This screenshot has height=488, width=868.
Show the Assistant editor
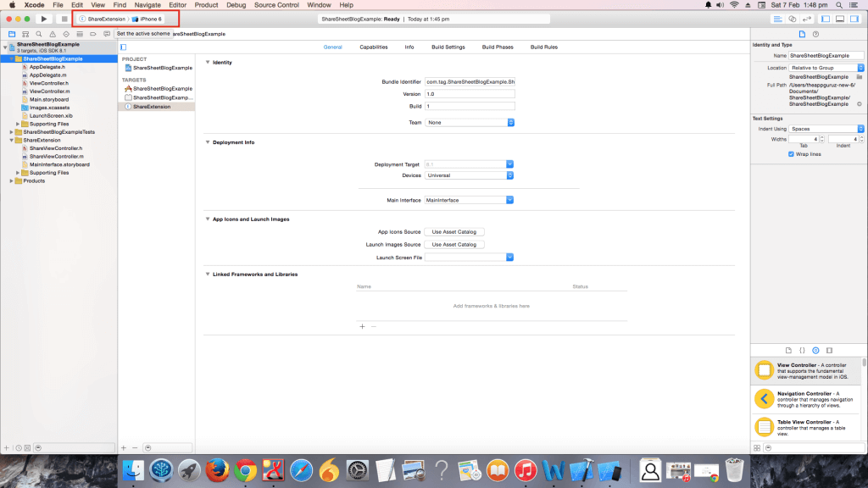click(x=793, y=19)
